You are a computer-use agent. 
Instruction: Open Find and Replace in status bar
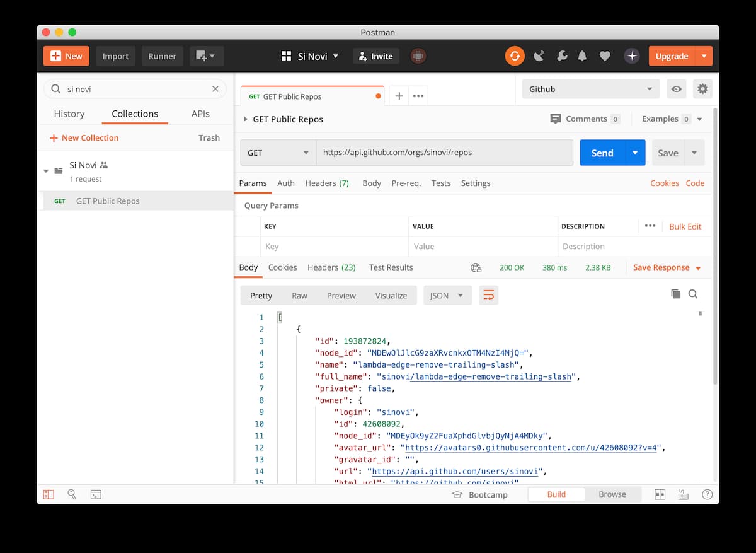pyautogui.click(x=72, y=494)
